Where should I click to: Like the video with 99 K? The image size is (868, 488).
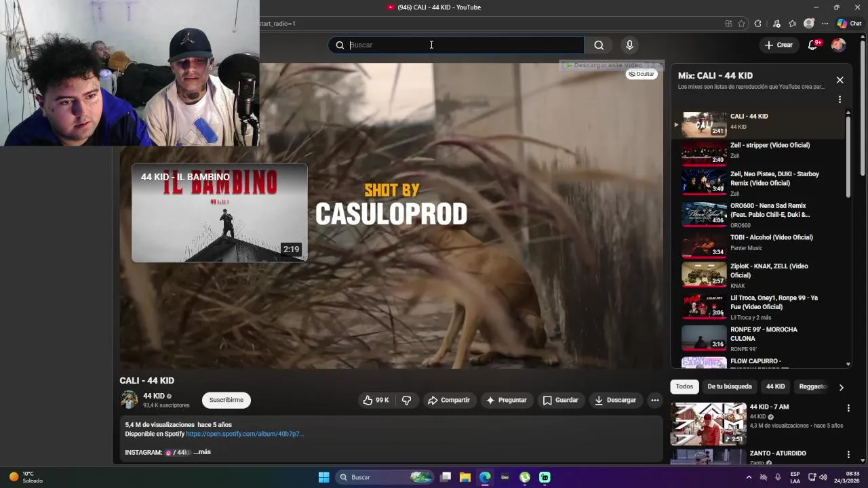(x=376, y=401)
